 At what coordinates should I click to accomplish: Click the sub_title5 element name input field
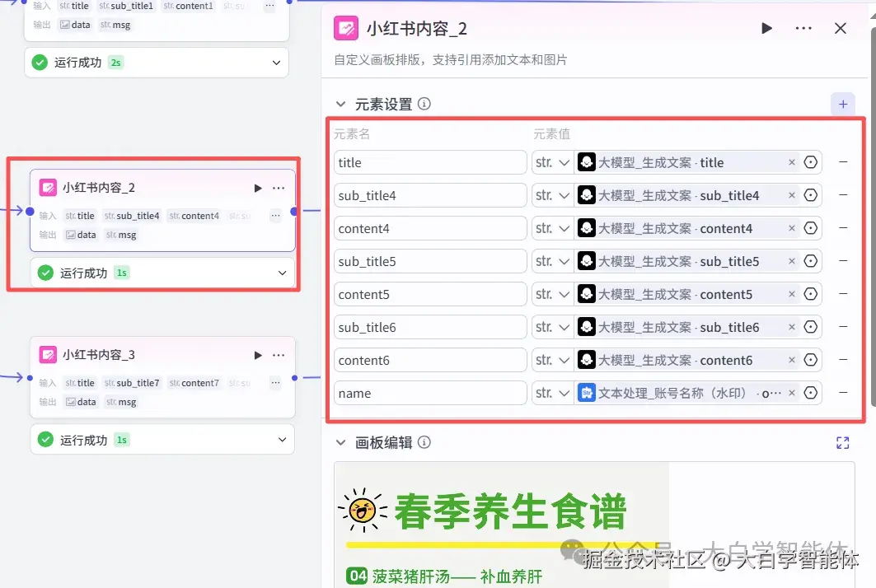click(429, 261)
